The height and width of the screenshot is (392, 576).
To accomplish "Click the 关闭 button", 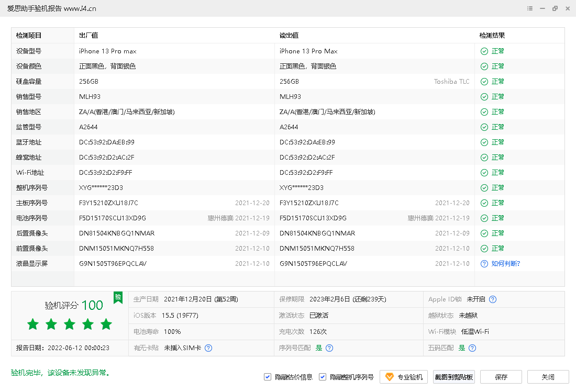I will [548, 377].
